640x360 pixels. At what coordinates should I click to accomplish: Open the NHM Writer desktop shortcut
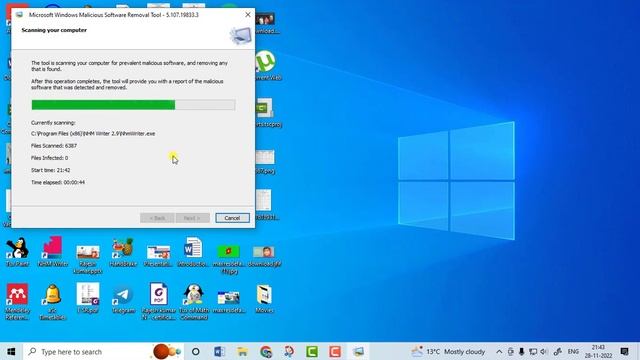coord(53,252)
